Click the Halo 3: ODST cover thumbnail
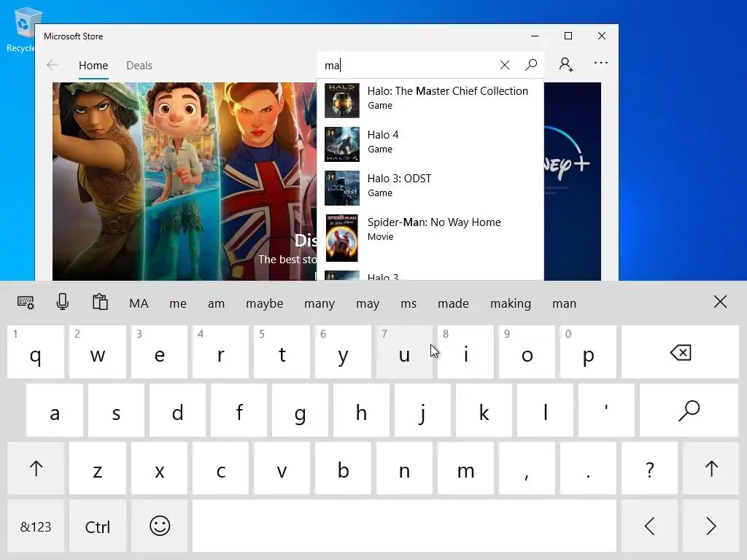Viewport: 747px width, 560px height. point(342,188)
